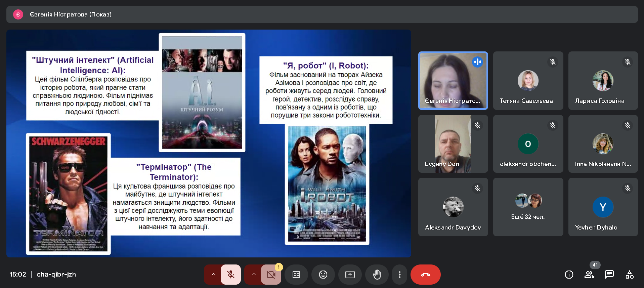Open meeting details info icon

(569, 275)
